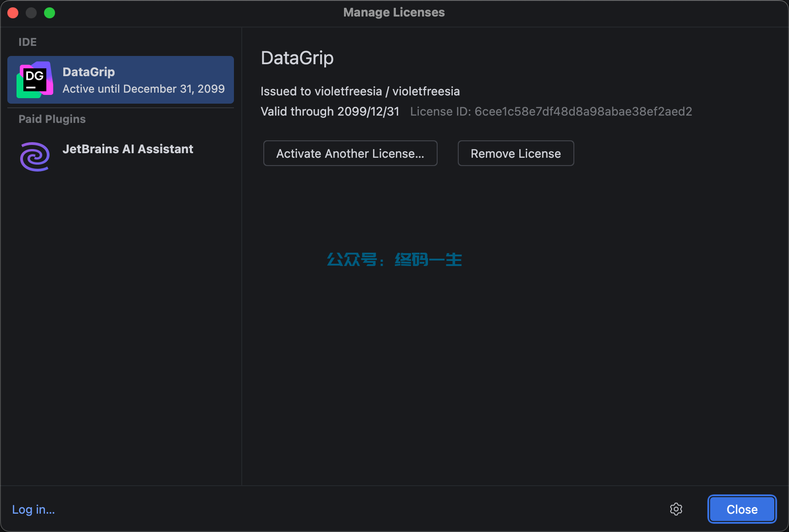Click the JetBrains AI Assistant spiral icon
Image resolution: width=789 pixels, height=532 pixels.
click(x=35, y=156)
